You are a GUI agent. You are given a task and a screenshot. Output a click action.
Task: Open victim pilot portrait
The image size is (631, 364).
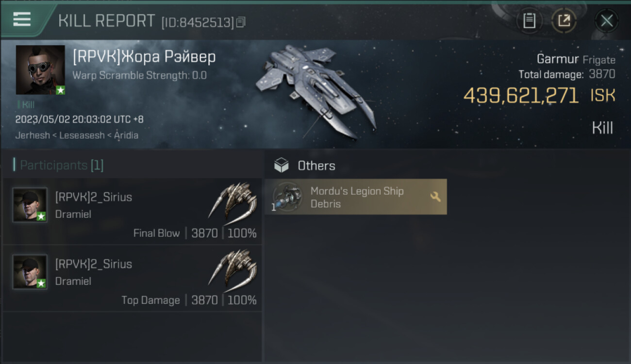(x=40, y=70)
